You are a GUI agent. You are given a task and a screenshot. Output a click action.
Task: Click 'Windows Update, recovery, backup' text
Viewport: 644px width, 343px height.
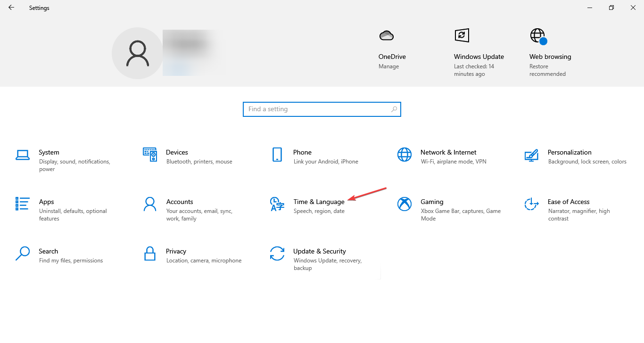point(327,264)
